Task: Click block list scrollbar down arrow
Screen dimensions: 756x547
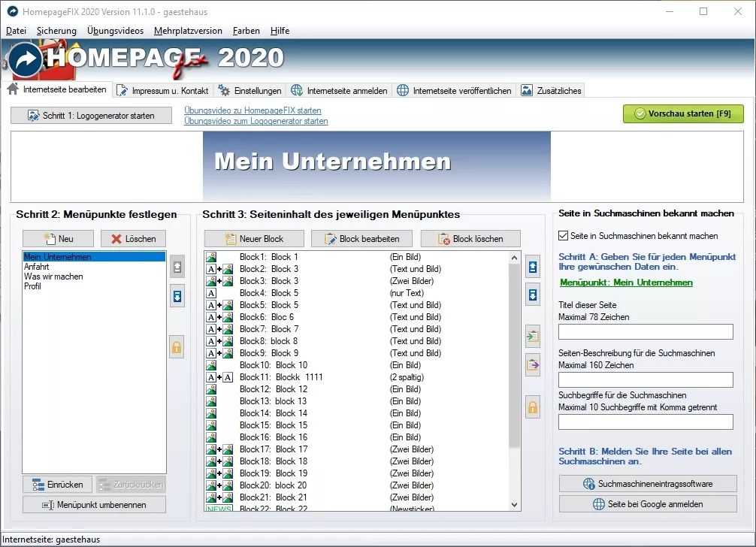Action: [515, 505]
